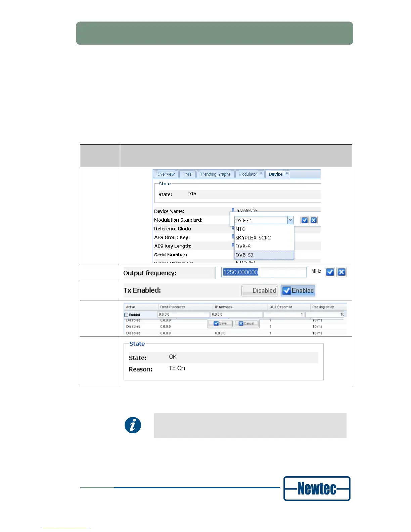
Task: Click the Save button in the row editor
Action: 220,323
